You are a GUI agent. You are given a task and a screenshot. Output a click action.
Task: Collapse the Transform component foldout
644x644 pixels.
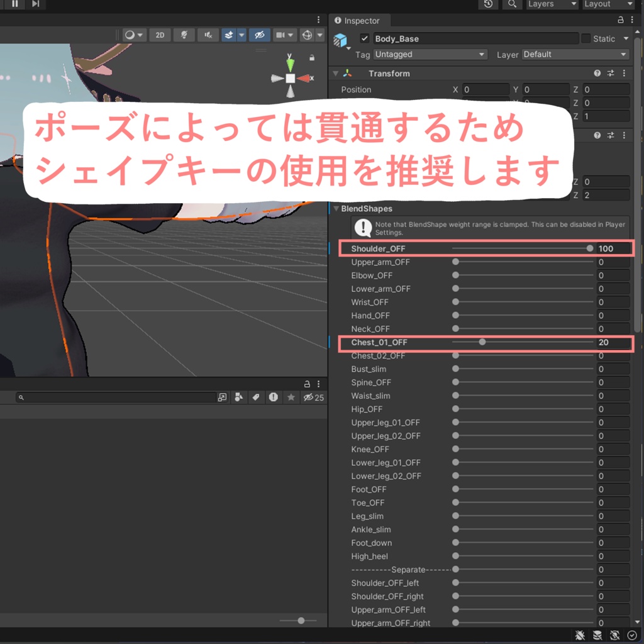point(336,74)
